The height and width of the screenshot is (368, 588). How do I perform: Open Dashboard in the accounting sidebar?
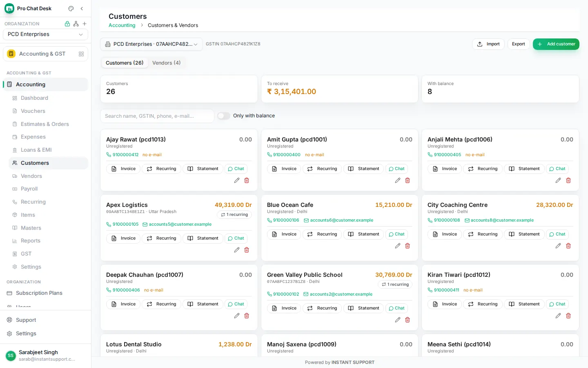coord(48,98)
